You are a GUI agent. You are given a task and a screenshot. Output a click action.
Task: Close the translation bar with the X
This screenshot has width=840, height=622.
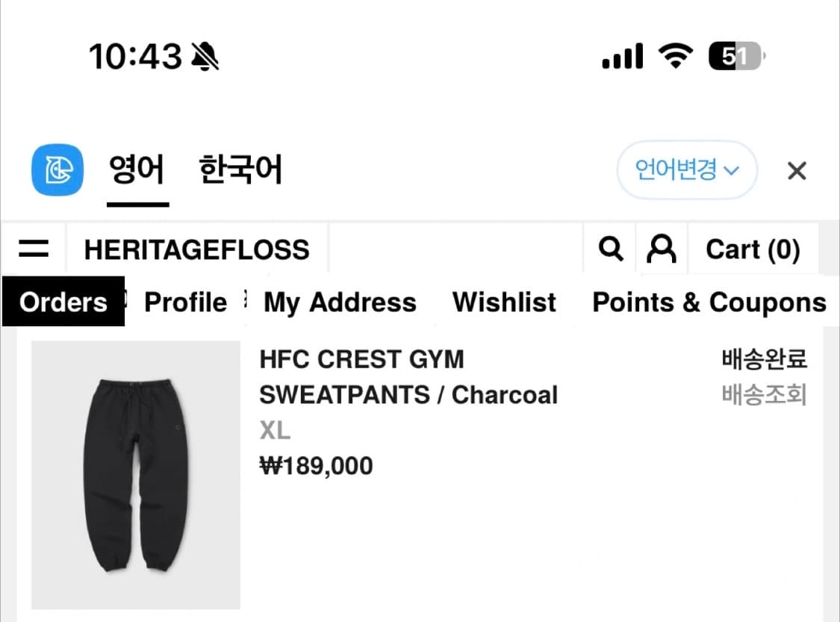(797, 171)
